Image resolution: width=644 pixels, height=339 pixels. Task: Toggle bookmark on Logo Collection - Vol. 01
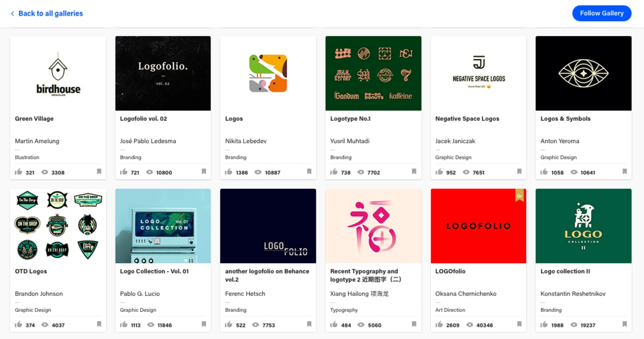point(204,324)
